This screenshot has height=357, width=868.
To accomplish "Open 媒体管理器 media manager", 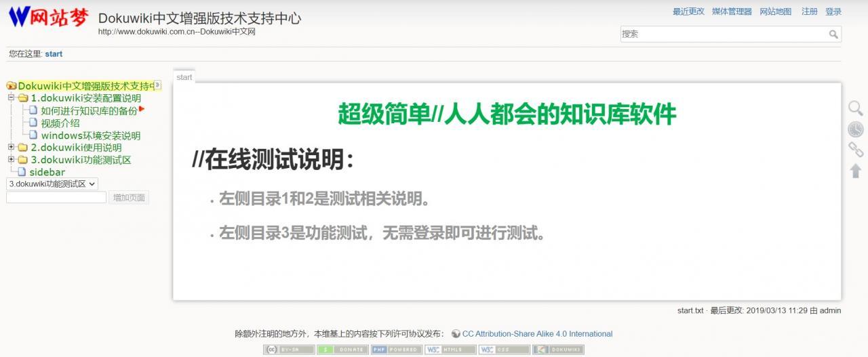I will (x=732, y=12).
